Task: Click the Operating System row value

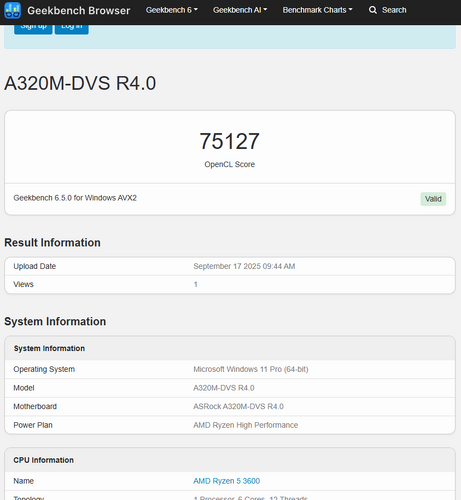Action: tap(251, 369)
